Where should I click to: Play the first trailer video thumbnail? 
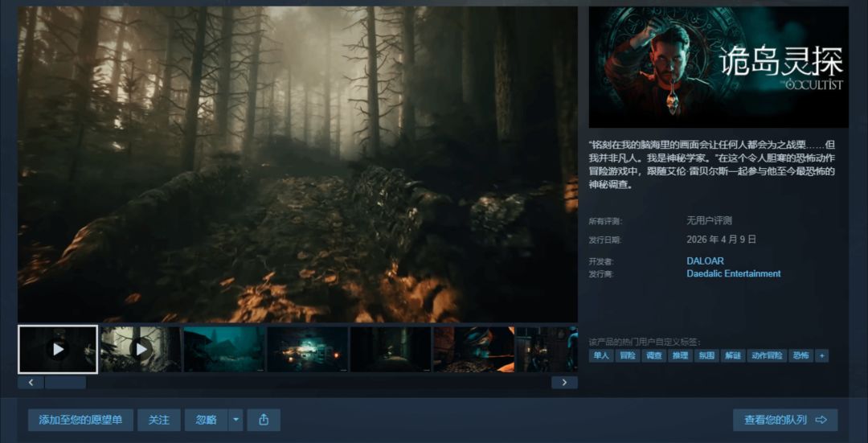tap(58, 350)
